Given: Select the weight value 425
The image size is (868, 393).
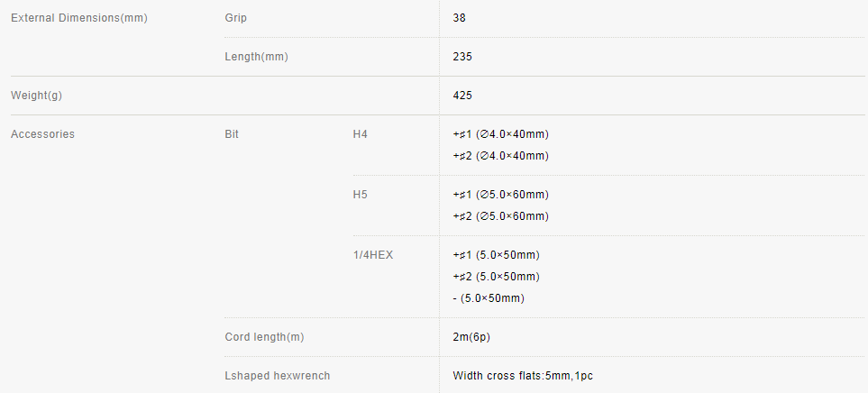Looking at the screenshot, I should coord(462,96).
